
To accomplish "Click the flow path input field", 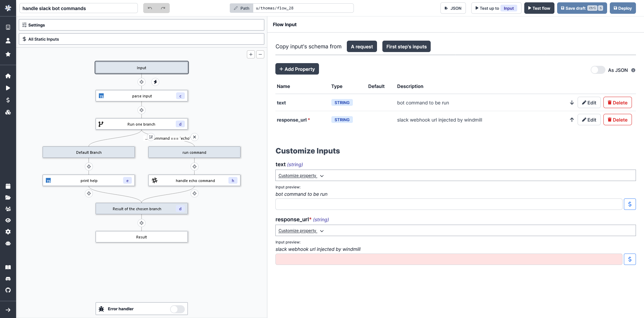I will (x=303, y=8).
